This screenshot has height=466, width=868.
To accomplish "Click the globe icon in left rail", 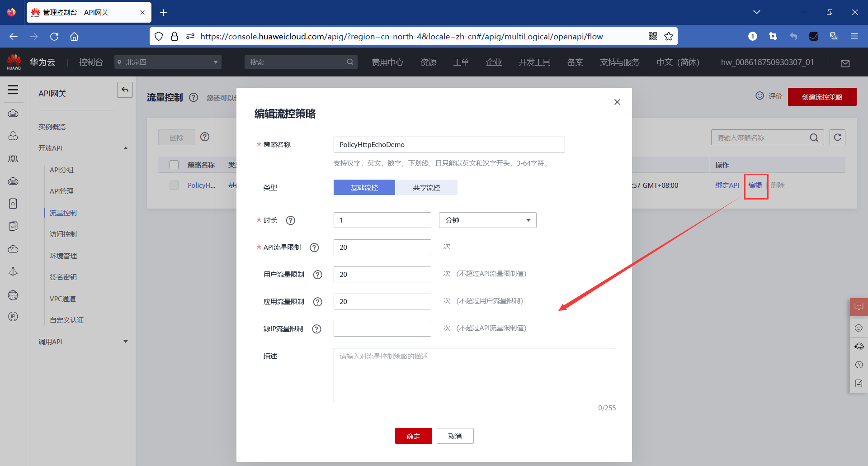I will pos(13,295).
